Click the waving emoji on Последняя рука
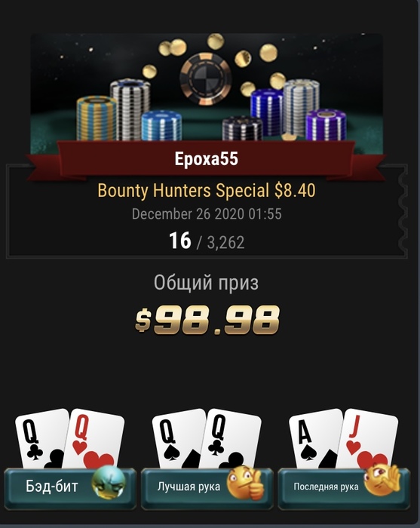420x528 pixels. point(382,480)
